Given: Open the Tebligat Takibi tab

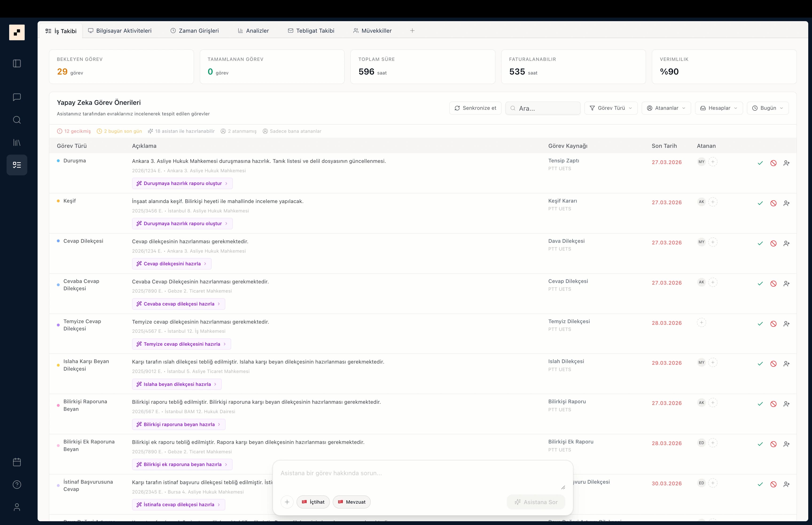Looking at the screenshot, I should click(311, 31).
